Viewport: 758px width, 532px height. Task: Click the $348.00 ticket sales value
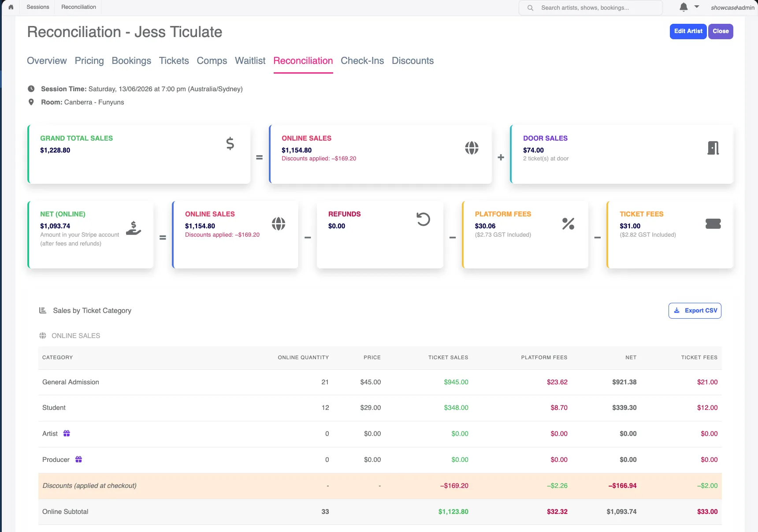(456, 408)
